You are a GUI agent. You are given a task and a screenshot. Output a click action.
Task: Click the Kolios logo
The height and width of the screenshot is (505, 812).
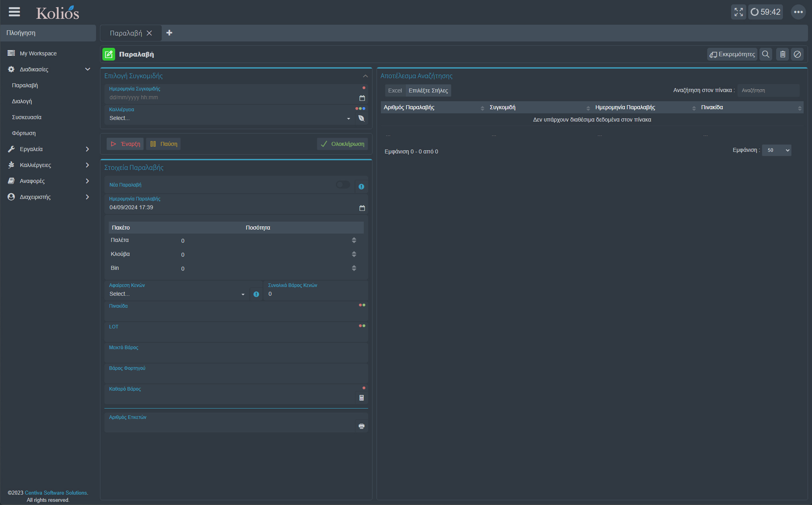pos(57,13)
